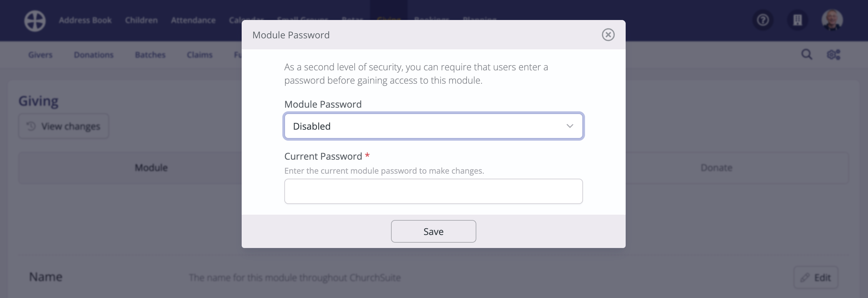
Task: Go to the Children module
Action: [x=141, y=20]
